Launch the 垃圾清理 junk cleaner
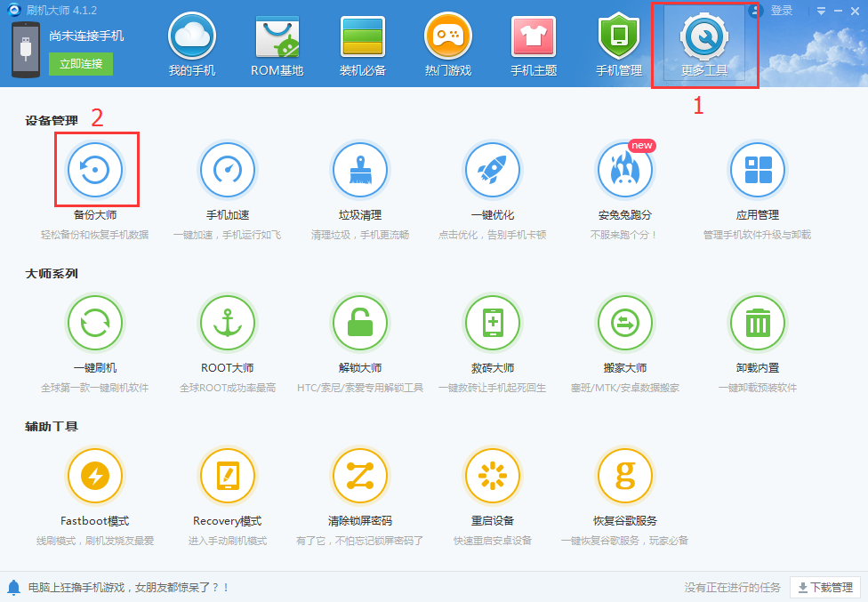 point(360,169)
